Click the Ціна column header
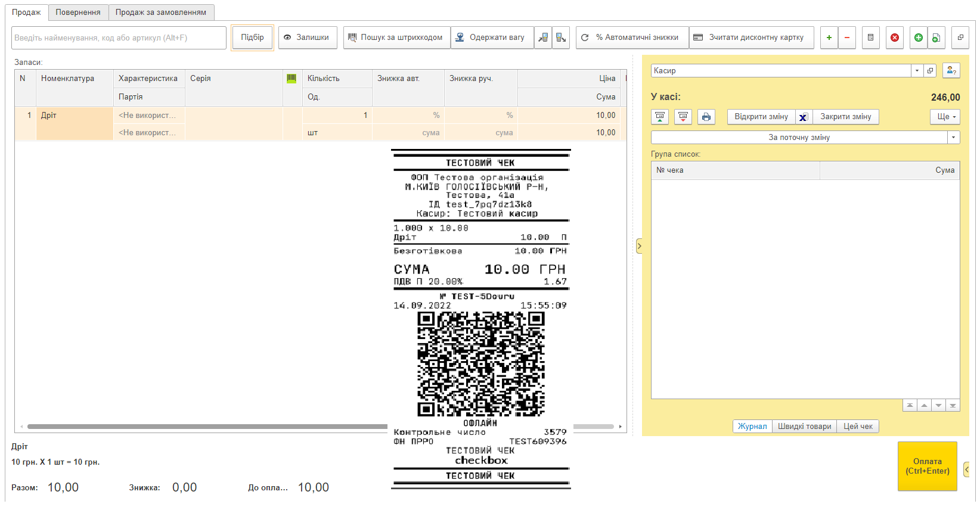This screenshot has width=980, height=507. pos(569,79)
